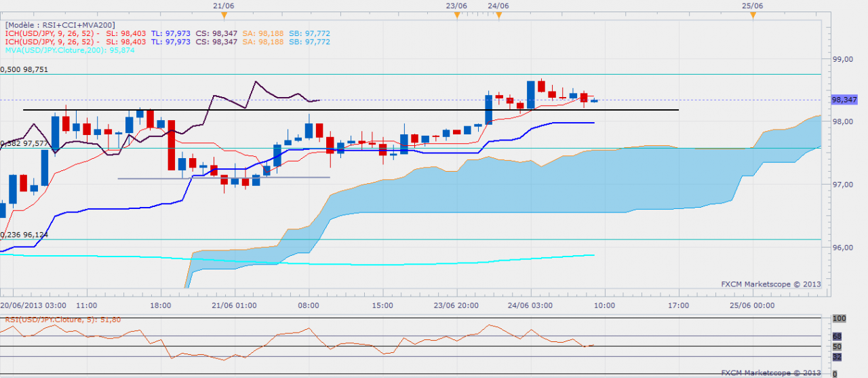The height and width of the screenshot is (378, 868).
Task: Click the Modèle RSI+CCI+MVA200 template label
Action: 60,24
